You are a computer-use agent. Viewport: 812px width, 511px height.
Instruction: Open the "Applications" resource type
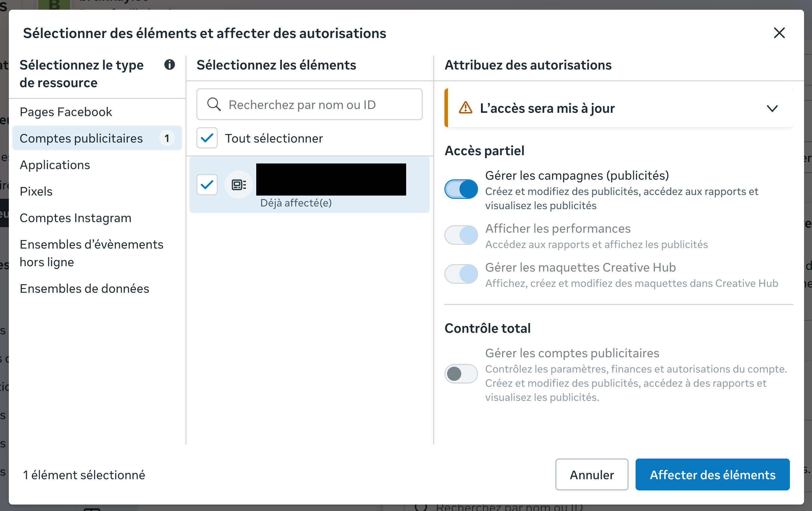[x=97, y=165]
